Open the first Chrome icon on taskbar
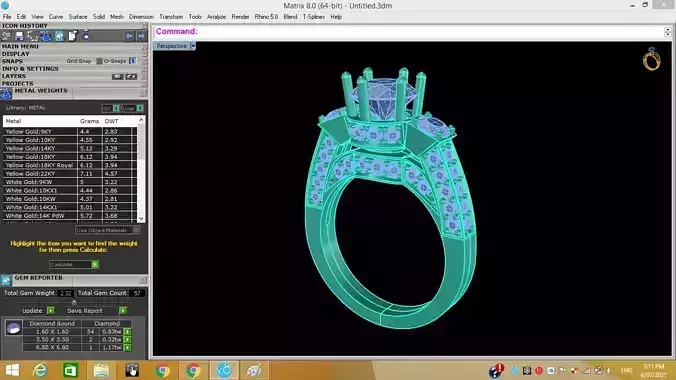676x380 pixels. [163, 371]
